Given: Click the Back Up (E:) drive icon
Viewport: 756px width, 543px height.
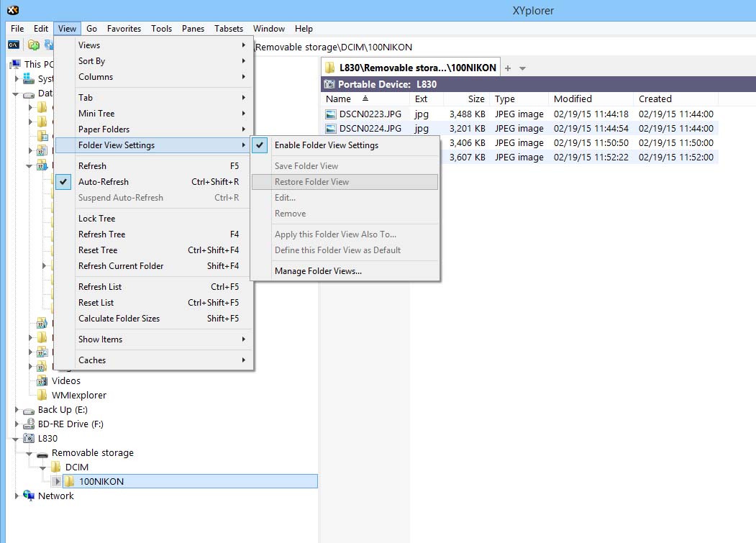Looking at the screenshot, I should pos(29,410).
